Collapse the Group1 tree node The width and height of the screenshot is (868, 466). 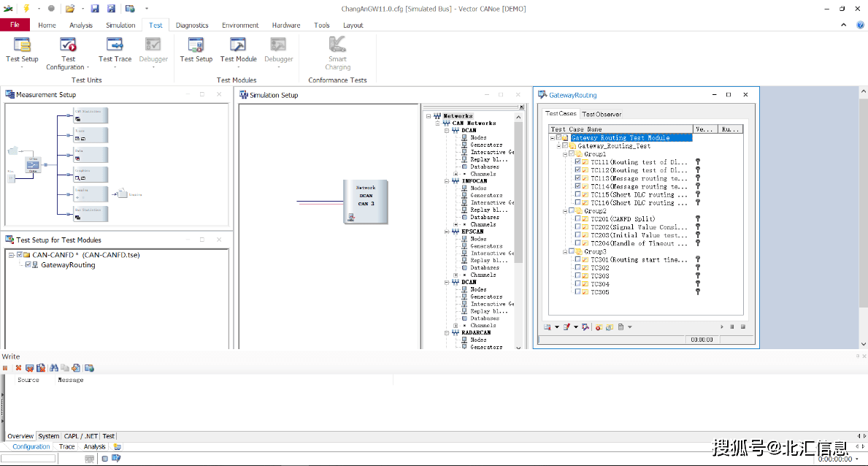tap(564, 154)
